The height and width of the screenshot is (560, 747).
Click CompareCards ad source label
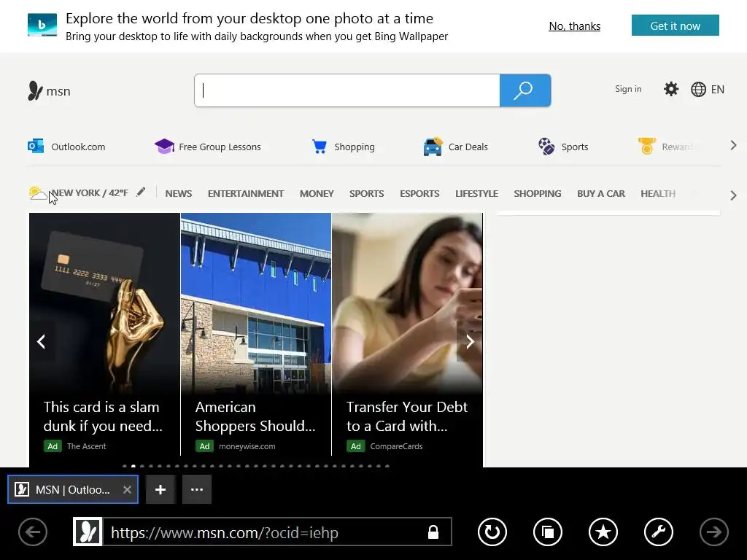tap(396, 446)
